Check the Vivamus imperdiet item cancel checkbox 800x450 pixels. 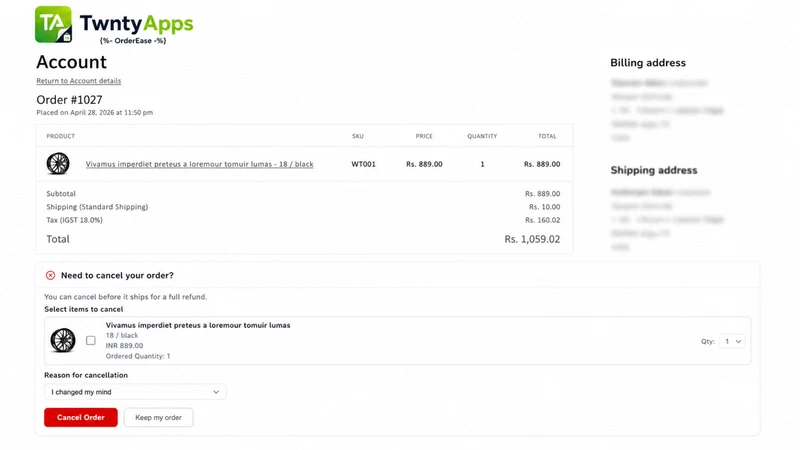coord(91,340)
